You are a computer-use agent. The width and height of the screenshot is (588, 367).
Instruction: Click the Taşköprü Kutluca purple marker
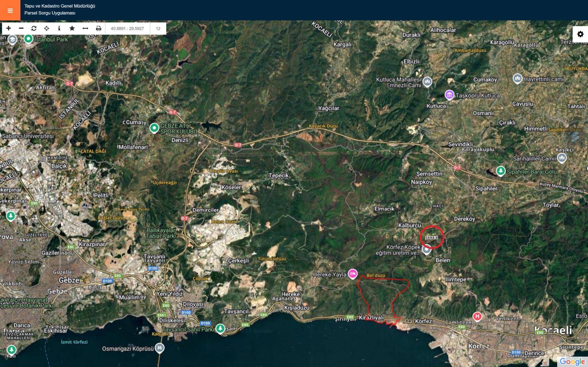(x=449, y=95)
